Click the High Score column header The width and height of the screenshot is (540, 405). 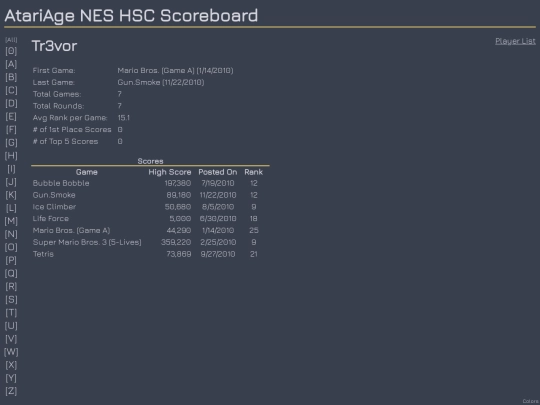tap(170, 172)
